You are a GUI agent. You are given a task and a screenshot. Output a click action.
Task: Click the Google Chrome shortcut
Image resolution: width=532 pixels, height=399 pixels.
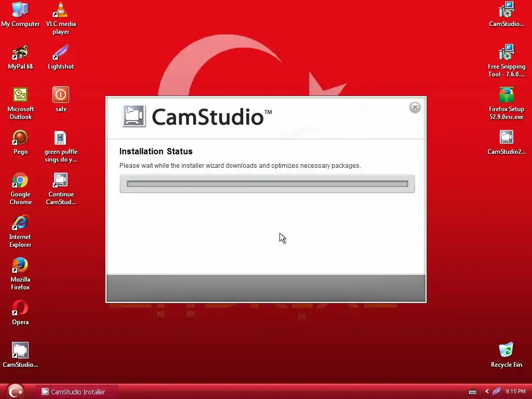tap(20, 188)
